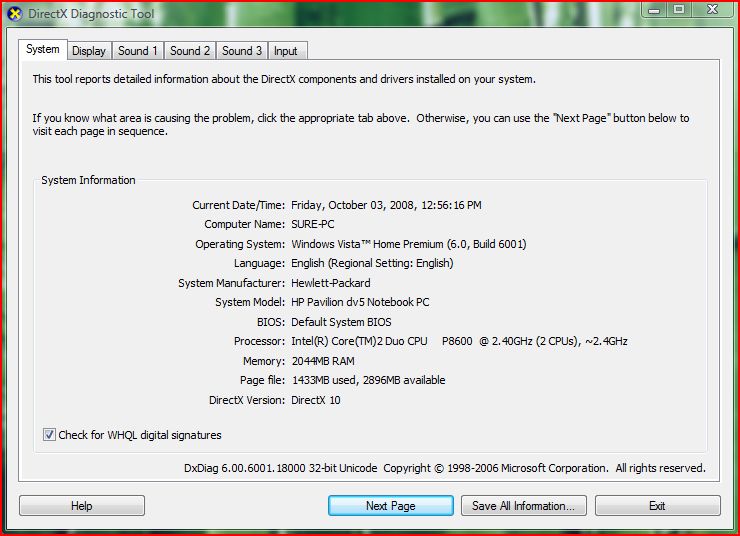Close the window with the X button
The height and width of the screenshot is (536, 740).
pos(713,10)
